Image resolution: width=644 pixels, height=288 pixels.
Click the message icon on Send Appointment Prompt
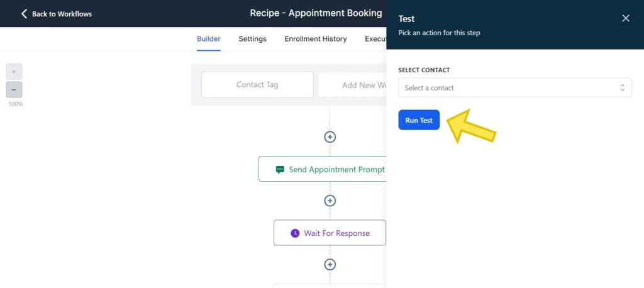click(x=280, y=170)
